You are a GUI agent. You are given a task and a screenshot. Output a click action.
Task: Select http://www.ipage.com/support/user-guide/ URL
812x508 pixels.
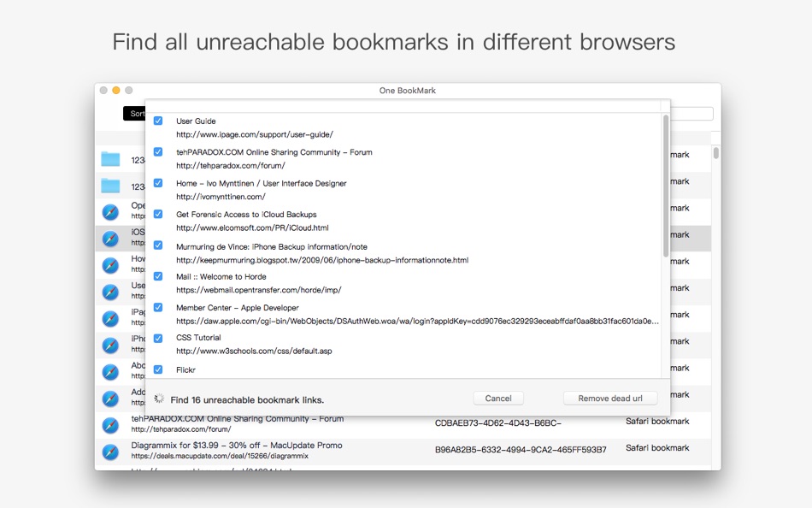pos(254,134)
